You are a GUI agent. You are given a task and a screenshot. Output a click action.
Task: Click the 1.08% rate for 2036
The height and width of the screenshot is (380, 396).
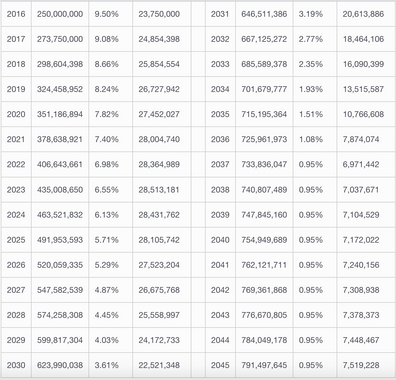315,139
